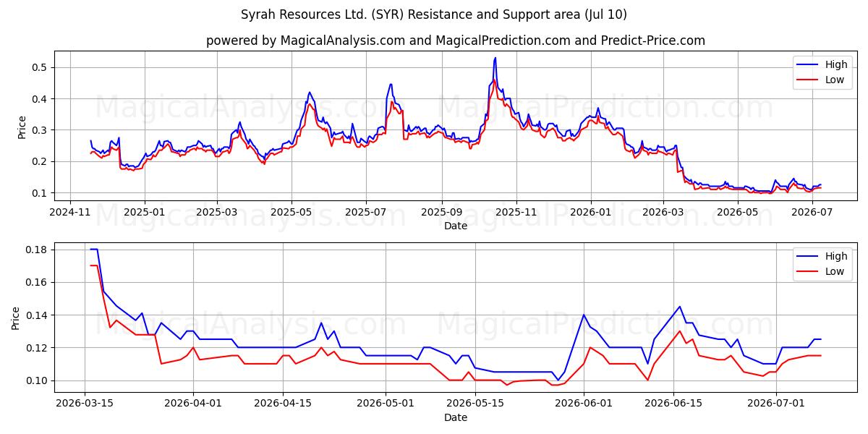Viewport: 868px width, 434px height.
Task: Click the 2026-07 tick label
Action: (x=811, y=213)
